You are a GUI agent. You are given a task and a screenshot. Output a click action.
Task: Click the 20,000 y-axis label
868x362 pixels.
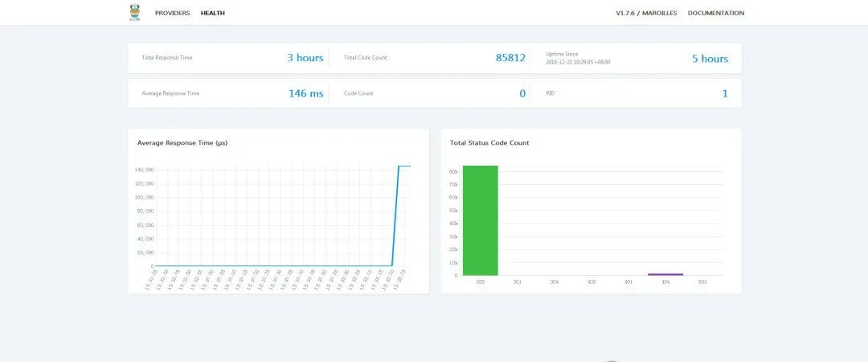[x=145, y=253]
